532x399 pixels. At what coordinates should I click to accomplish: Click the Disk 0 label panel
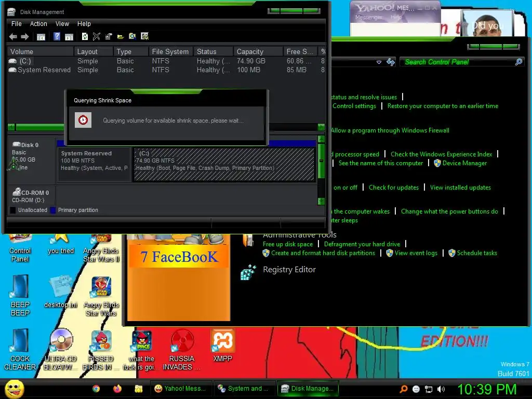[32, 160]
